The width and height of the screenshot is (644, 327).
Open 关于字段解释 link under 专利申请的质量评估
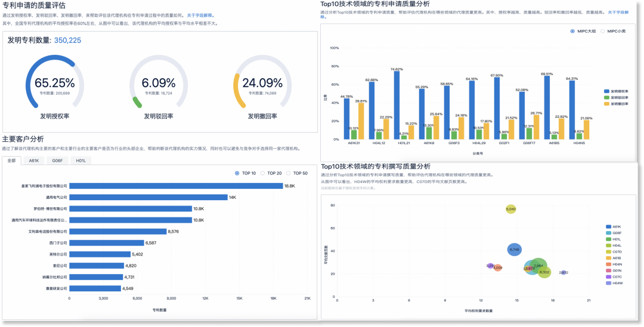[x=202, y=14]
